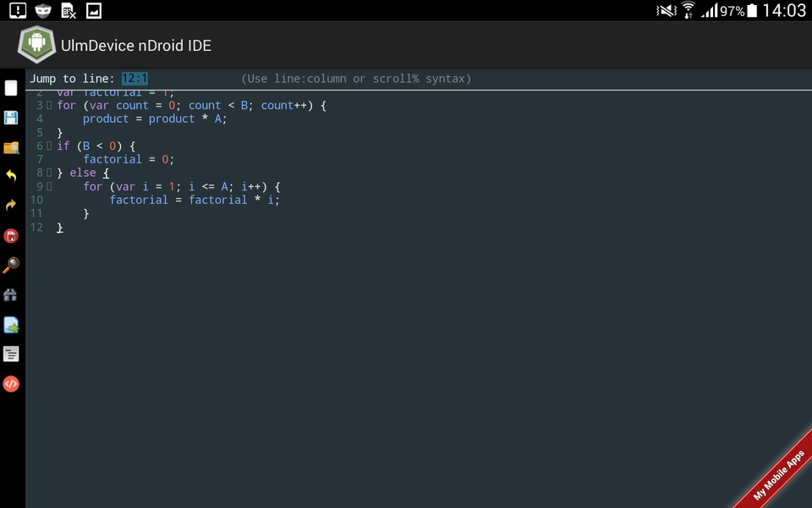Collapse the for loop on line 3
812x508 pixels.
pos(48,105)
